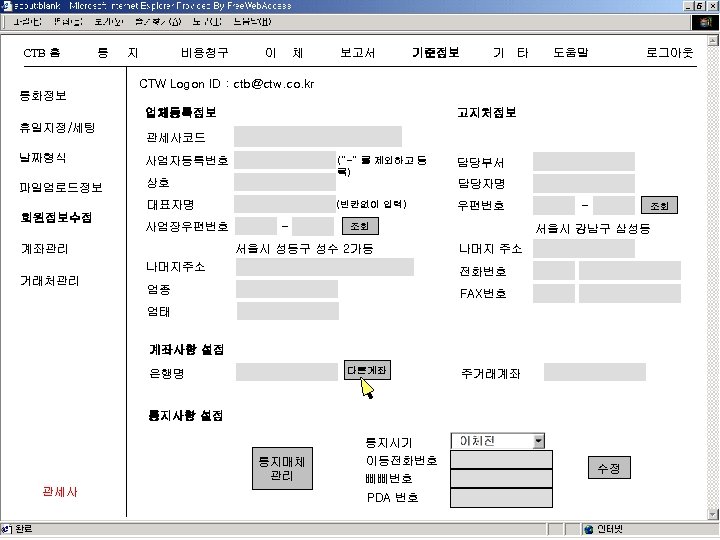Focus the 이동전화번호 input field
Viewport: 720px width, 540px height.
tap(501, 460)
